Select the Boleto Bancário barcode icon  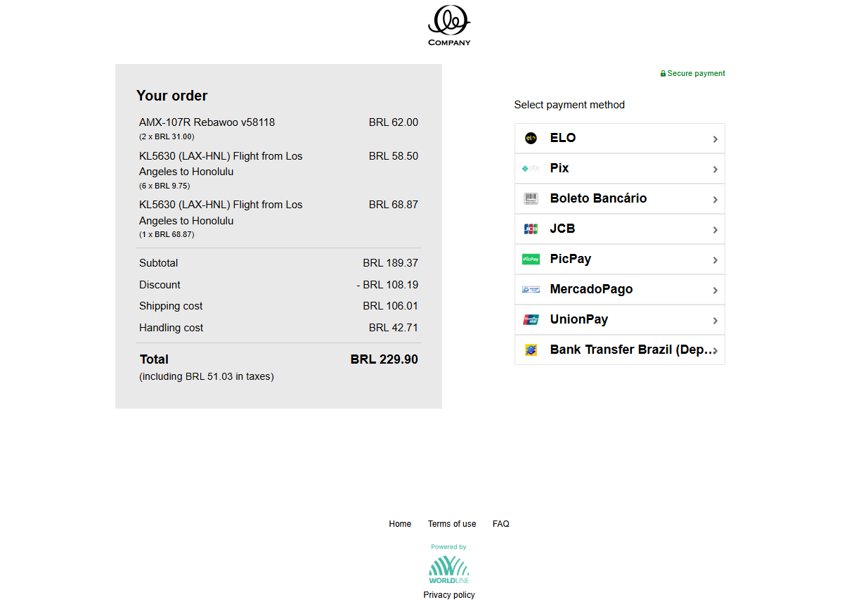[531, 198]
